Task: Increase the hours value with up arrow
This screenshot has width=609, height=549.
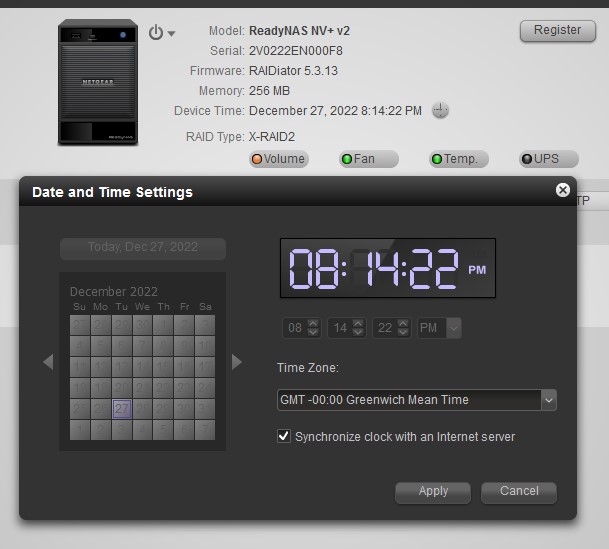Action: pos(313,323)
